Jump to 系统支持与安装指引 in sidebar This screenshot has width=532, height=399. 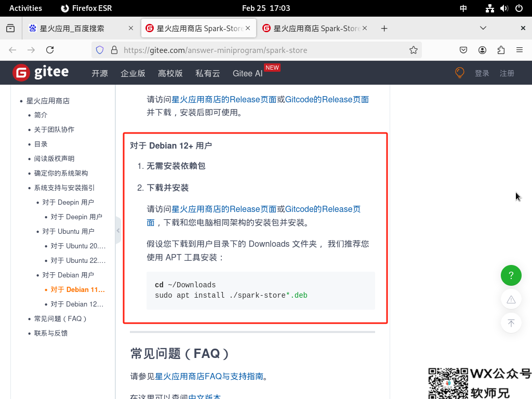[64, 188]
